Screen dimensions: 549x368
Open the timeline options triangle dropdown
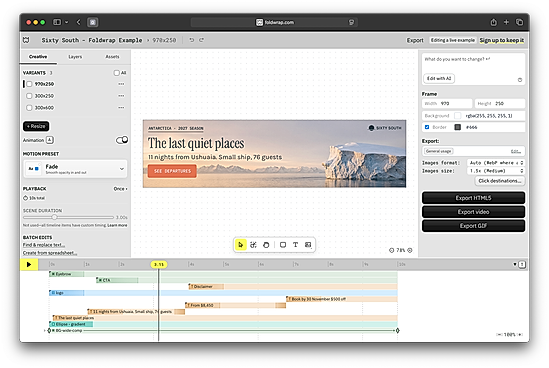[x=515, y=264]
